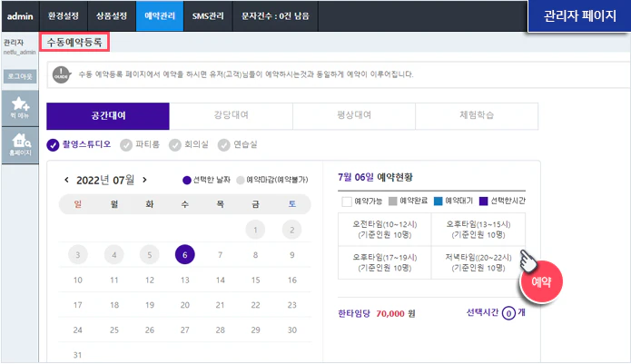The height and width of the screenshot is (364, 631).
Task: Click the 관리자 페이지 banner
Action: pyautogui.click(x=580, y=16)
